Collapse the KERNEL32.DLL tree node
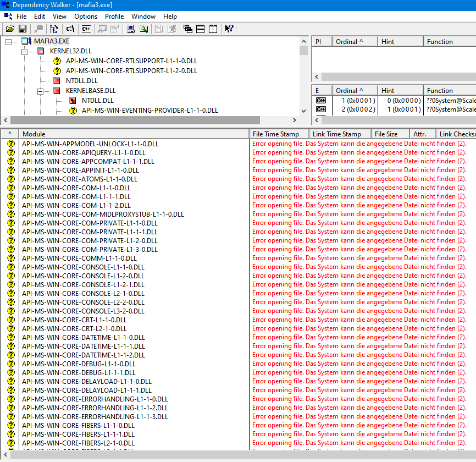Viewport: 476px width, 462px height. tap(24, 52)
